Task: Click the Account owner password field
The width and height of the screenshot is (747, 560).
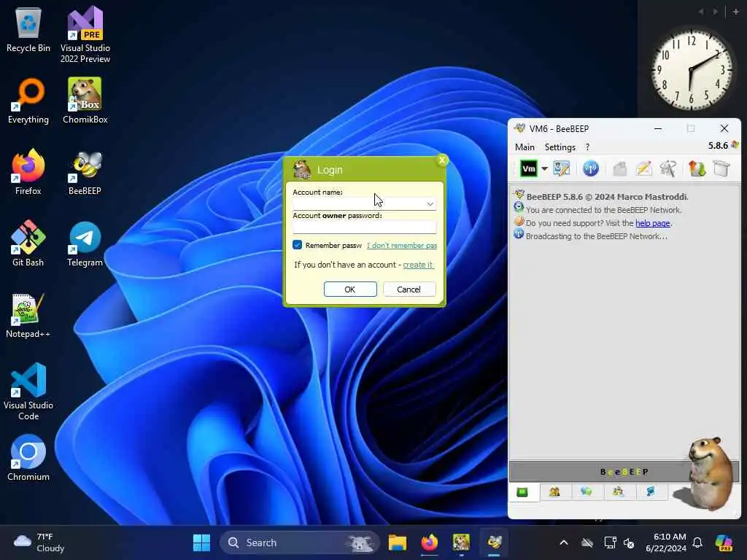Action: pyautogui.click(x=364, y=227)
